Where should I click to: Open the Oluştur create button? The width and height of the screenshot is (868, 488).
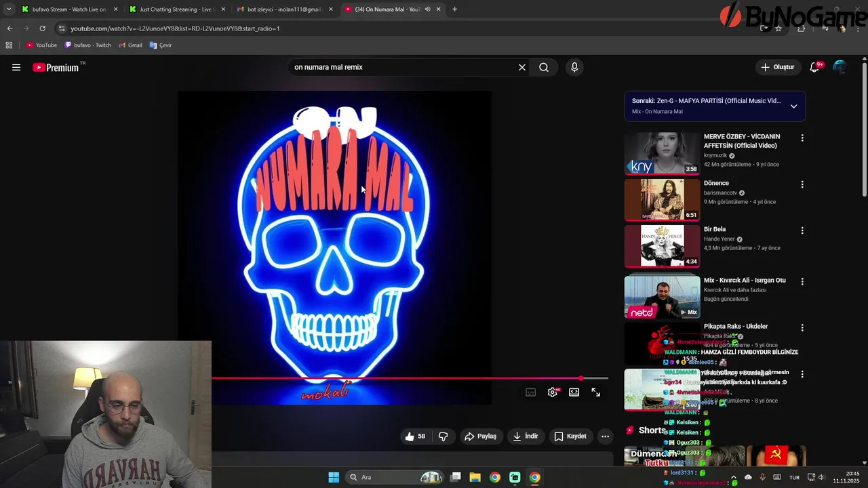click(x=777, y=67)
